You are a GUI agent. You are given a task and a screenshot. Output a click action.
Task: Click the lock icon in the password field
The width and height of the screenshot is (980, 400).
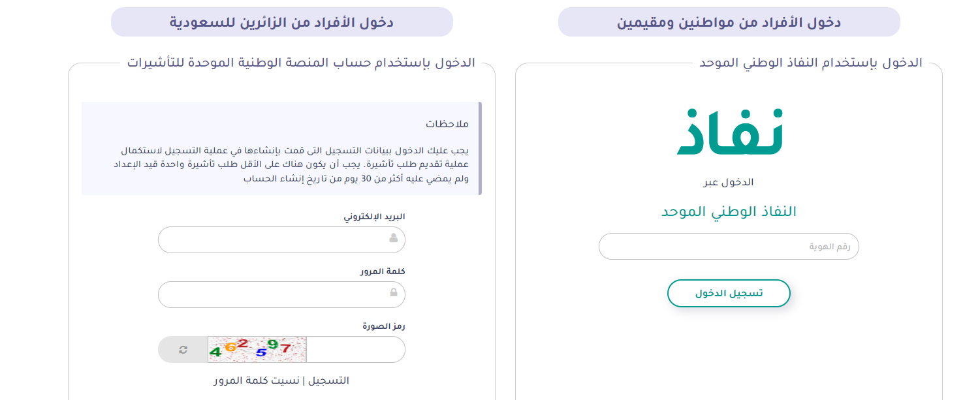point(394,294)
